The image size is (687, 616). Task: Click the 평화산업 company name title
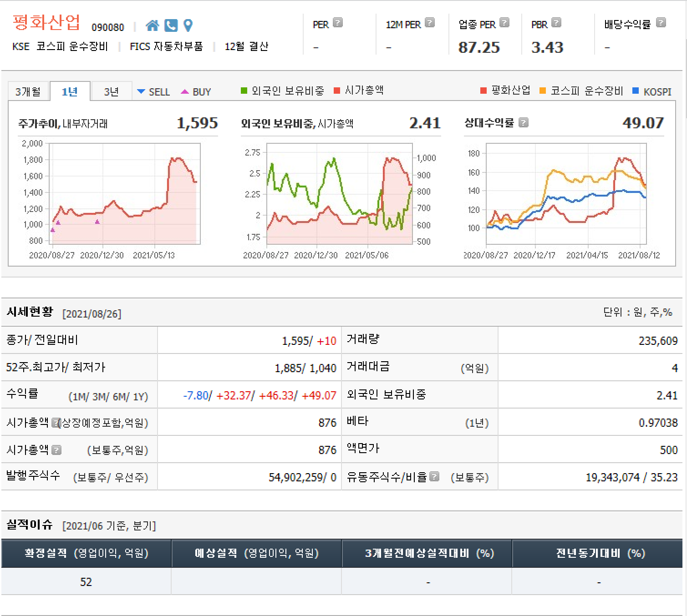point(46,22)
